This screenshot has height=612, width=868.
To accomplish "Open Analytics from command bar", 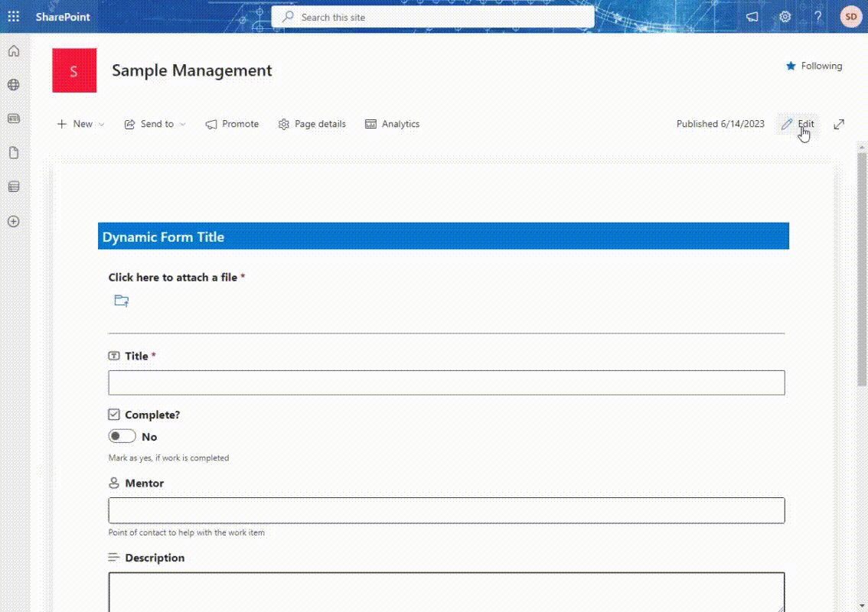I will 392,124.
